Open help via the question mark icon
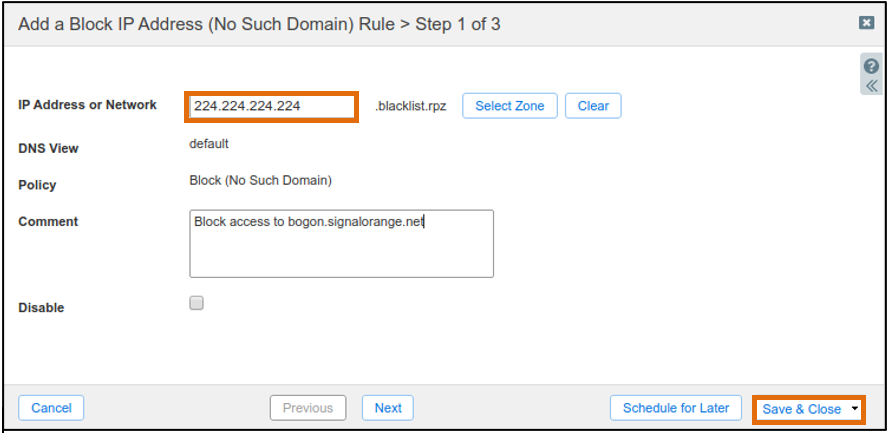 click(x=871, y=66)
